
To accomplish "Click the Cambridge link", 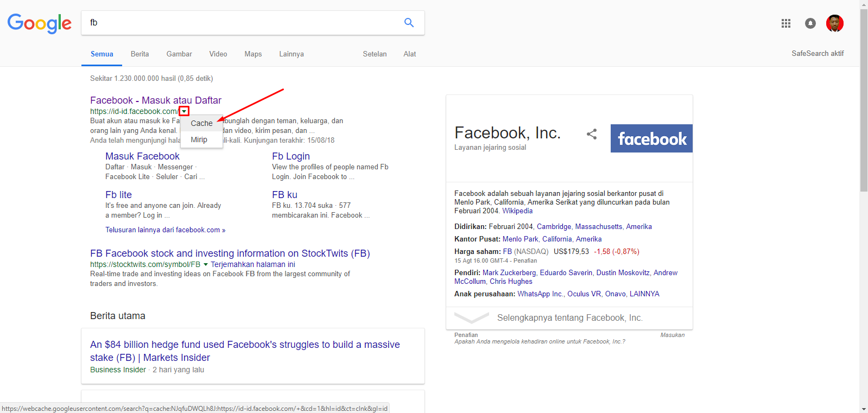I will (x=554, y=227).
